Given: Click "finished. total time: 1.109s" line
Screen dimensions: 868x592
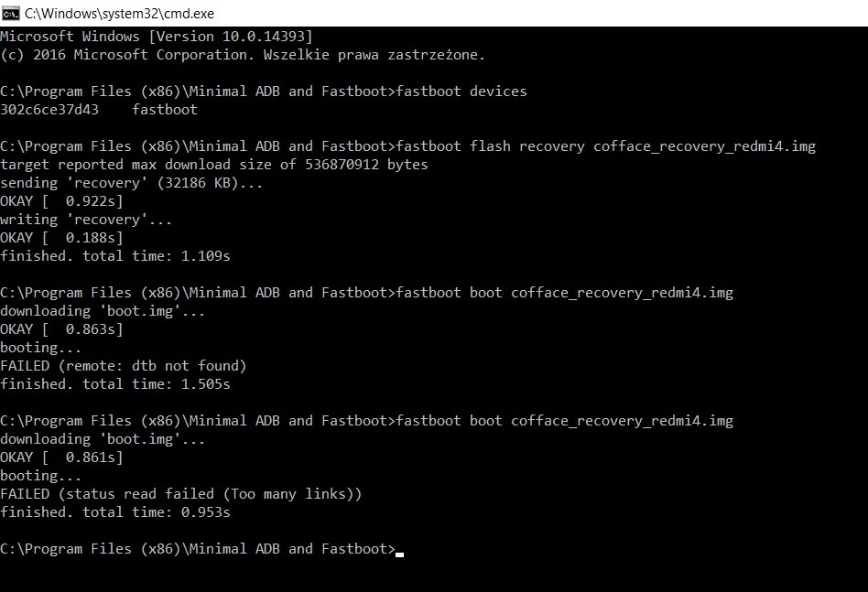Looking at the screenshot, I should [x=115, y=256].
